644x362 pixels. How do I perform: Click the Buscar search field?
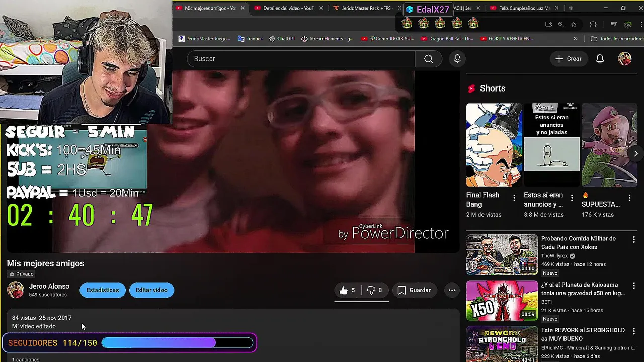[x=301, y=59]
